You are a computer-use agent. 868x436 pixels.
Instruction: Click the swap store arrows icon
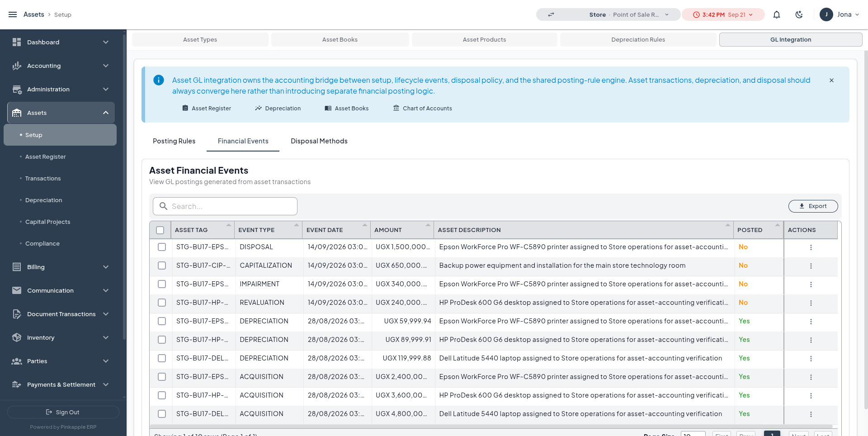(551, 14)
